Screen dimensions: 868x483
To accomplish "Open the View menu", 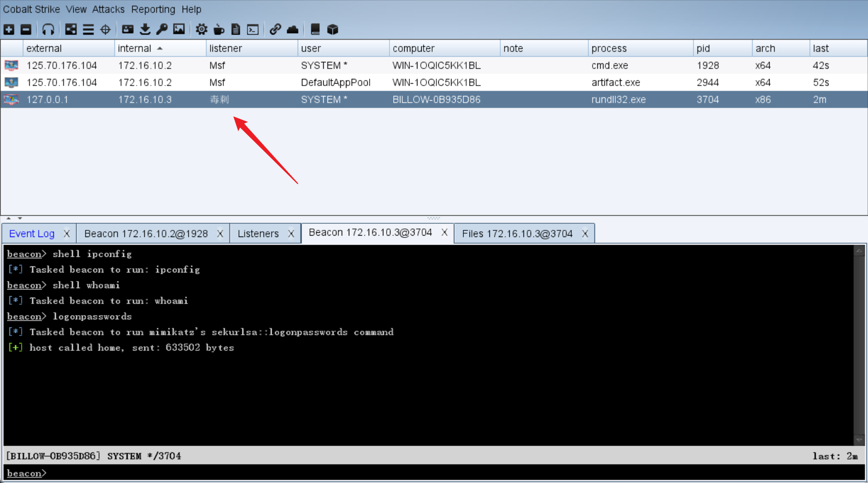I will tap(76, 9).
